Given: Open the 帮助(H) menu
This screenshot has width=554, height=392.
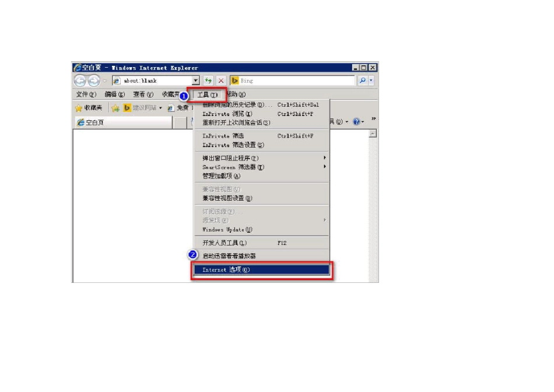Looking at the screenshot, I should click(x=236, y=94).
